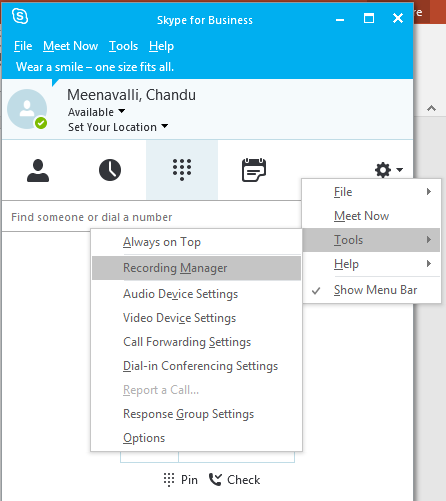The height and width of the screenshot is (501, 446).
Task: Open Meet Now in the menu bar
Action: [x=71, y=46]
